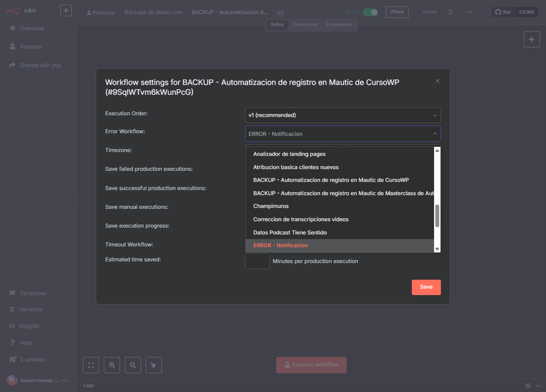Viewport: 546px width, 392px height.
Task: Click the Save manual executions label
Action: pos(137,207)
